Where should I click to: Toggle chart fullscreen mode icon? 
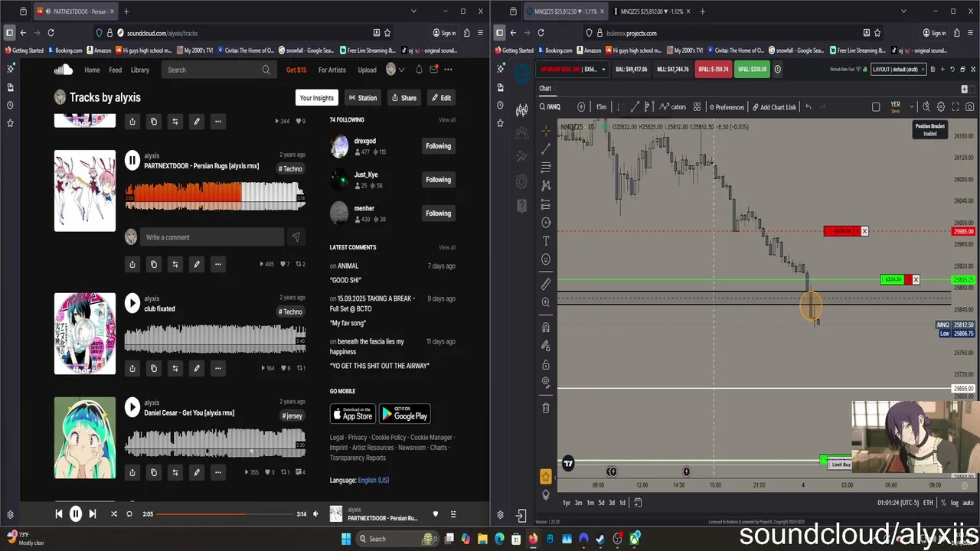[955, 107]
